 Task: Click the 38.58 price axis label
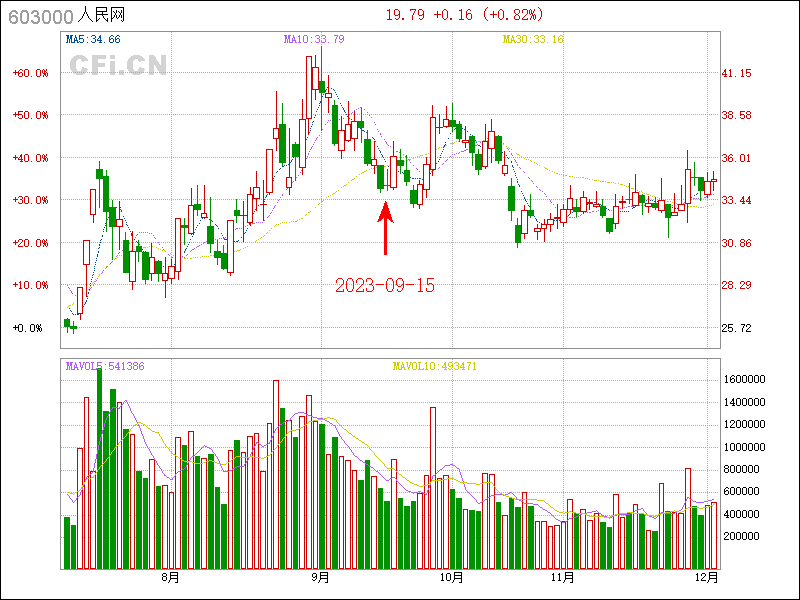click(x=736, y=115)
